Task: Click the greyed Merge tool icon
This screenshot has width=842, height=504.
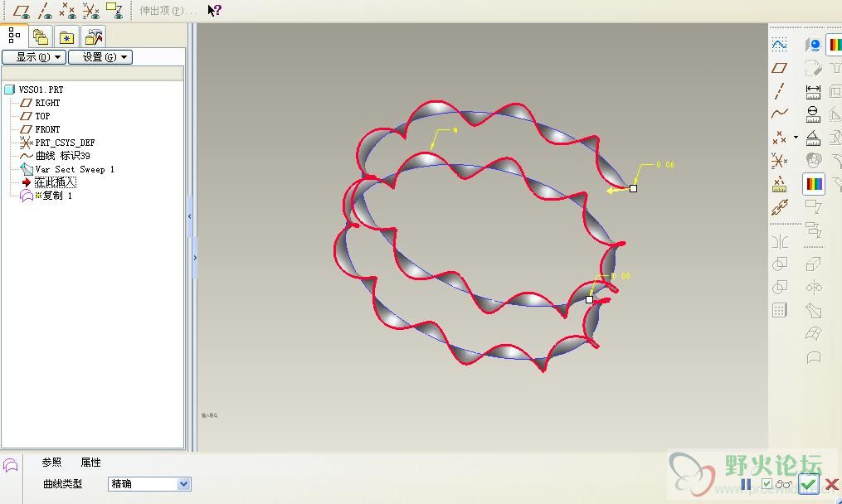Action: click(x=780, y=264)
